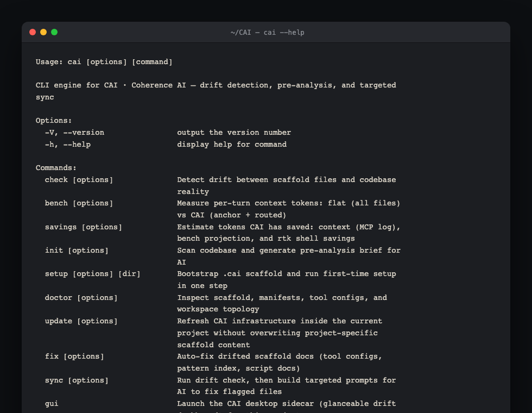Click 'bench projection, and rtk shell savings' line

[x=266, y=239]
